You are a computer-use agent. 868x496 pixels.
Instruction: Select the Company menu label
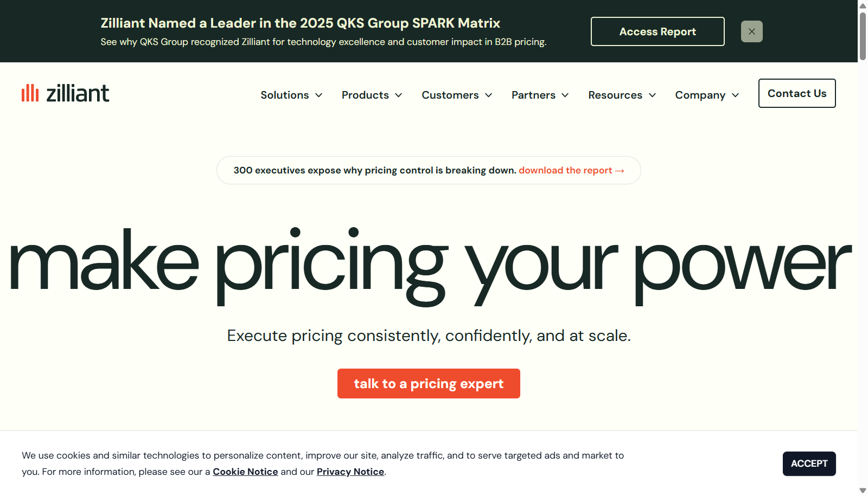point(700,95)
